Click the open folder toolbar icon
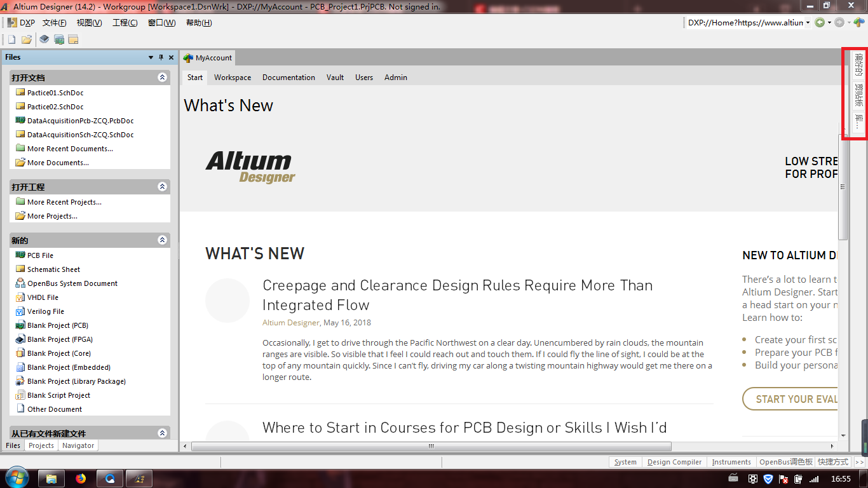The width and height of the screenshot is (868, 488). 27,39
